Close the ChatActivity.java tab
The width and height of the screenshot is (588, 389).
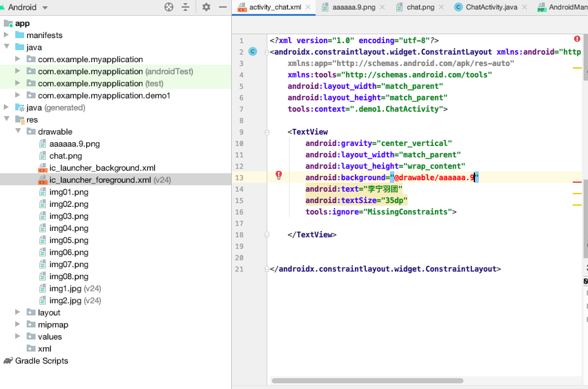(x=525, y=7)
